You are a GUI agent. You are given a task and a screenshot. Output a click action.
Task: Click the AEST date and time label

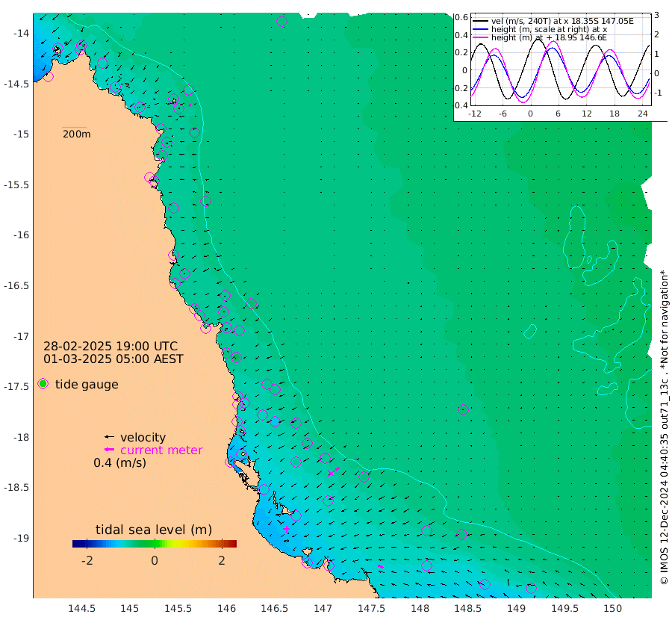pyautogui.click(x=113, y=359)
